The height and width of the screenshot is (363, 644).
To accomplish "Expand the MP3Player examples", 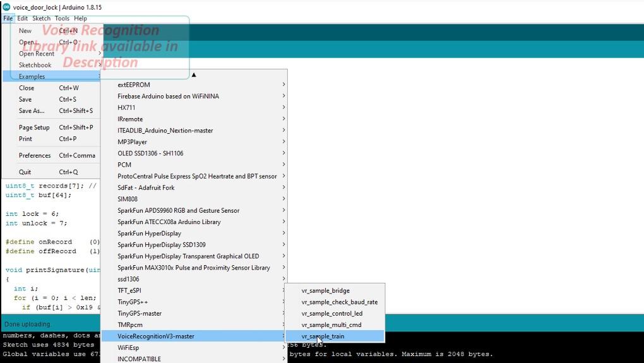I will coord(194,142).
